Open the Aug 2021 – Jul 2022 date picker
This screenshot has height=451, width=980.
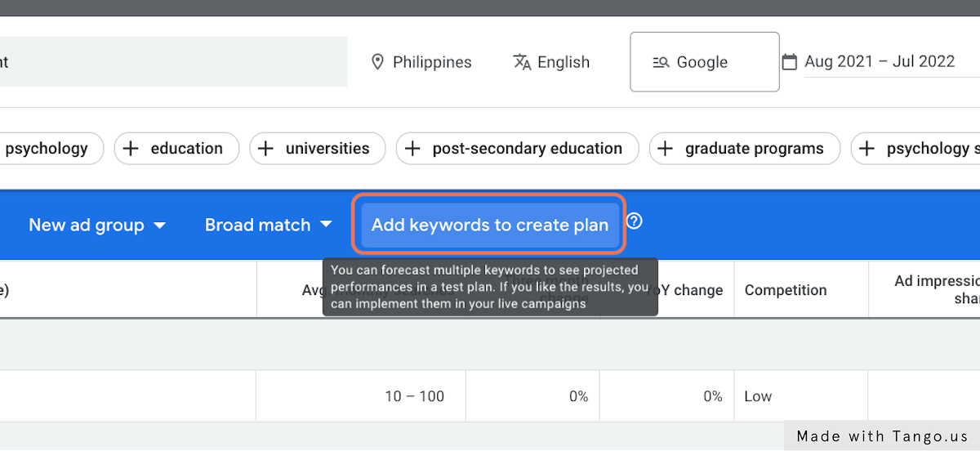pos(880,62)
